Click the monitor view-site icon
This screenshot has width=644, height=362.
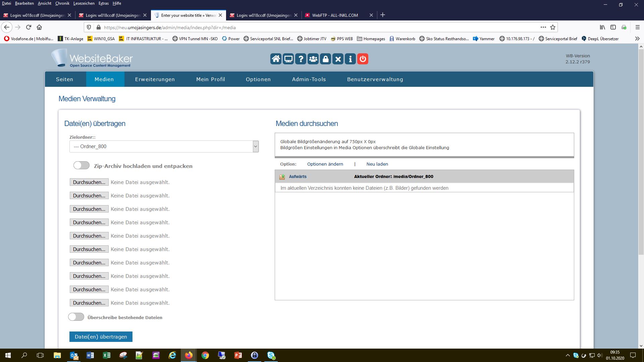[x=288, y=59]
